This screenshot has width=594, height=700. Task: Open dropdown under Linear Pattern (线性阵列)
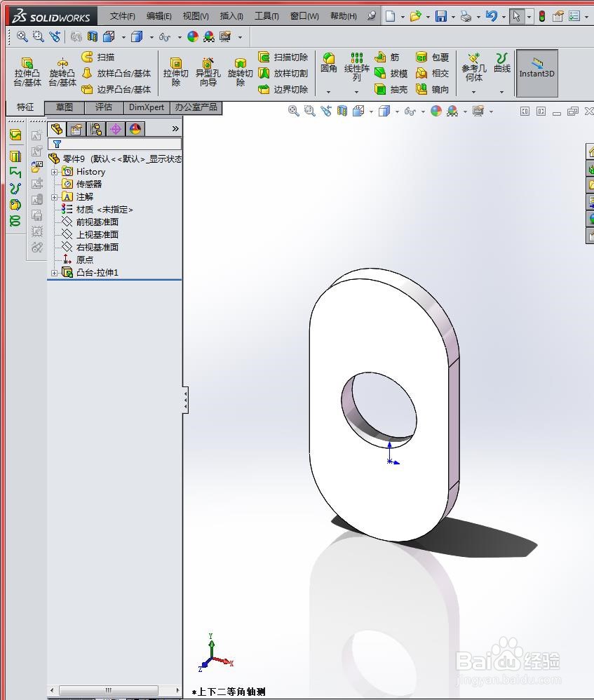coord(356,91)
